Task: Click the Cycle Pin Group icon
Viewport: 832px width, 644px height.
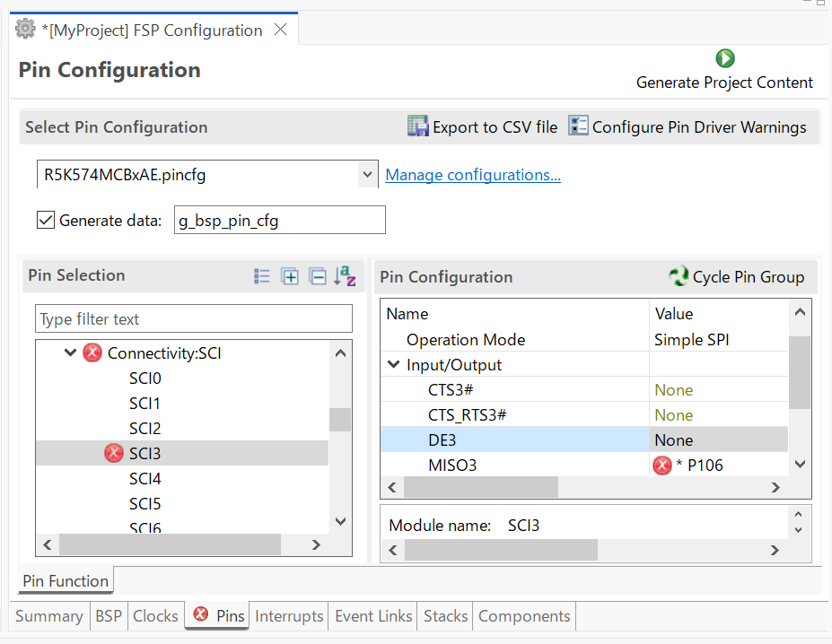Action: pyautogui.click(x=679, y=276)
